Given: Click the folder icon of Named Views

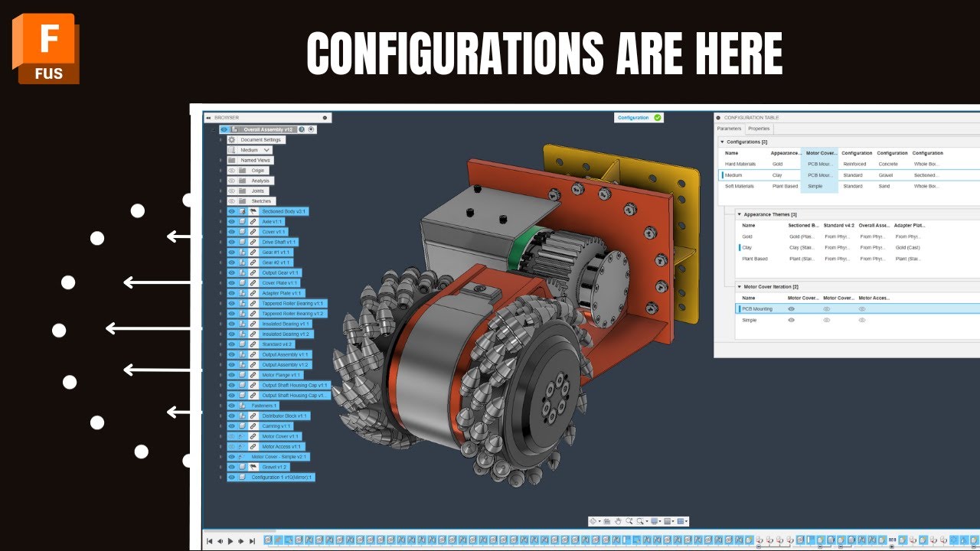Looking at the screenshot, I should [231, 160].
